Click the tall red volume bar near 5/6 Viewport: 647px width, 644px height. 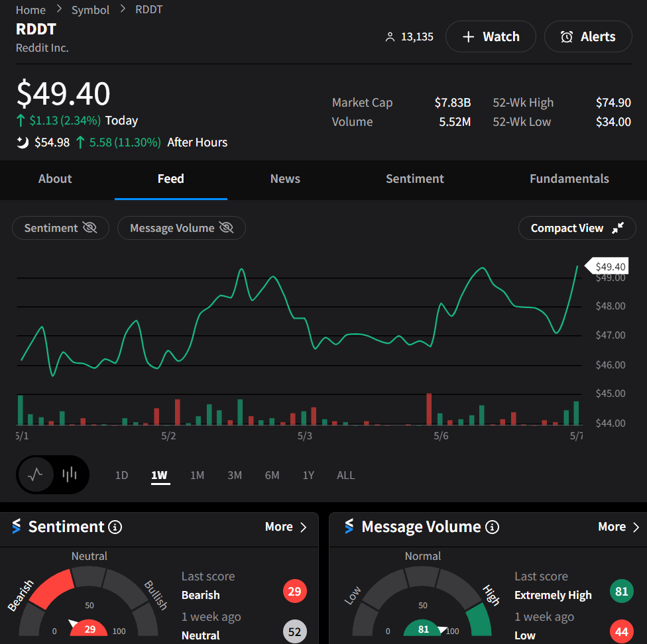tap(429, 409)
